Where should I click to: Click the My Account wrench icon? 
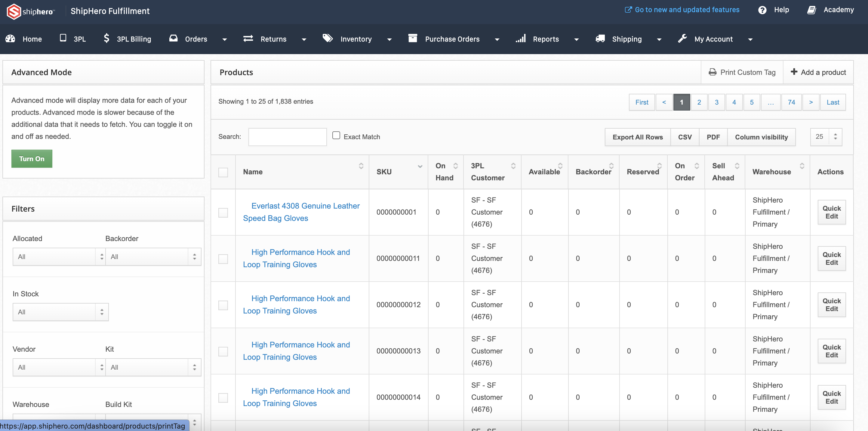[x=682, y=39]
